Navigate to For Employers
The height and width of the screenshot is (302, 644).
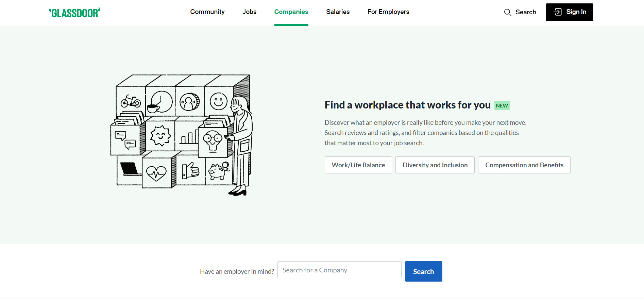click(388, 12)
